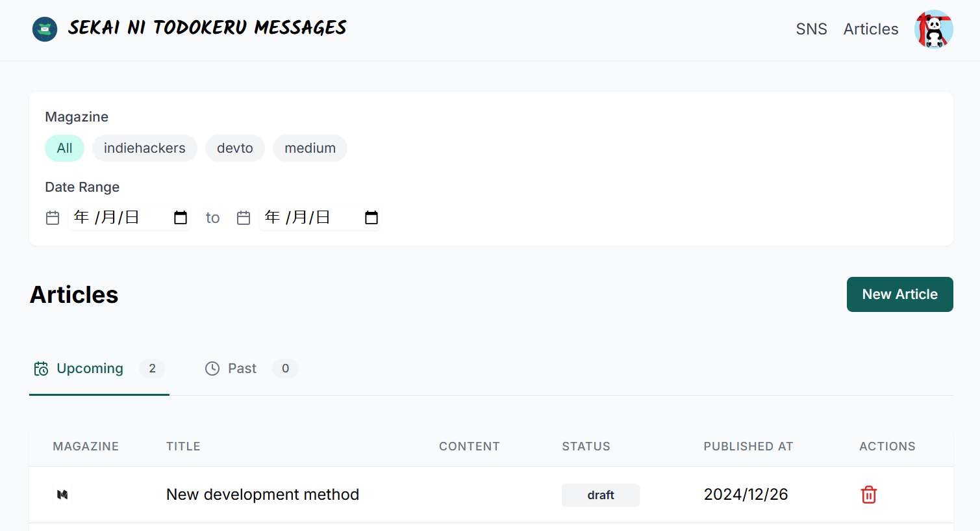
Task: Open the panda user avatar menu
Action: [933, 29]
